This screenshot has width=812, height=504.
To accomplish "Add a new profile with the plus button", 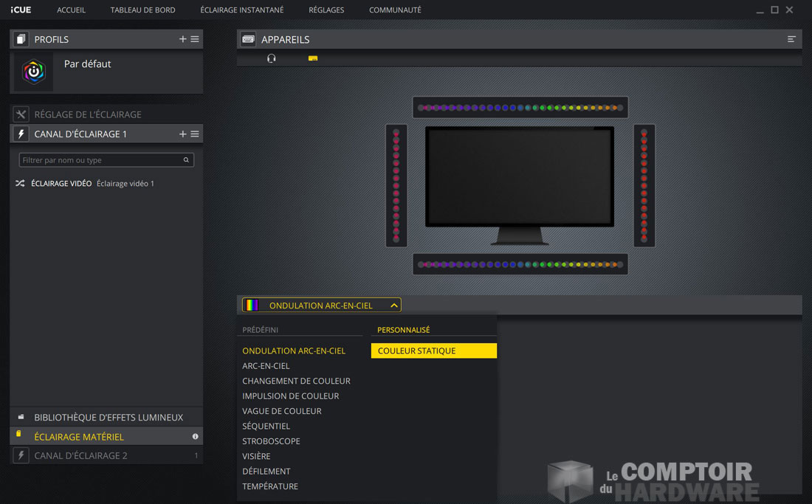I will point(182,38).
